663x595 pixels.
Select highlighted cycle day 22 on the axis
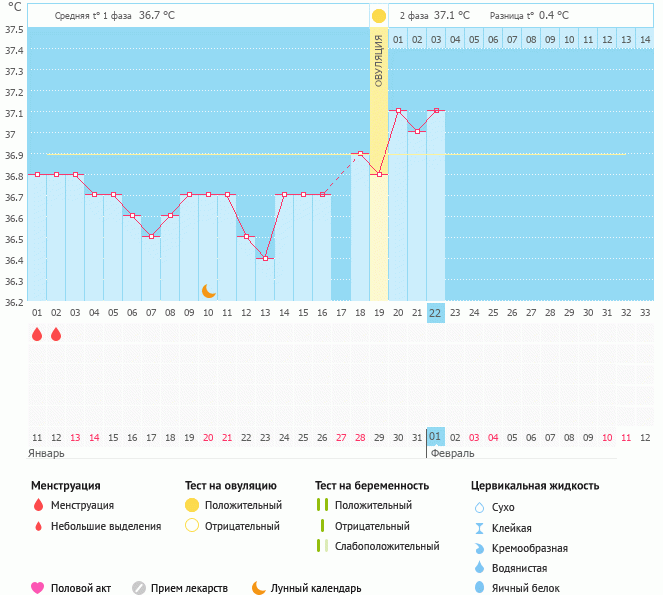(435, 312)
